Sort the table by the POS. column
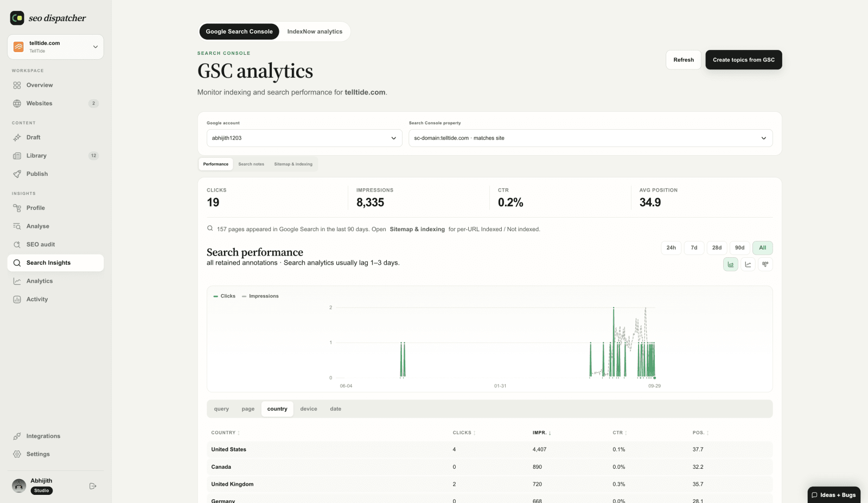 (700, 433)
